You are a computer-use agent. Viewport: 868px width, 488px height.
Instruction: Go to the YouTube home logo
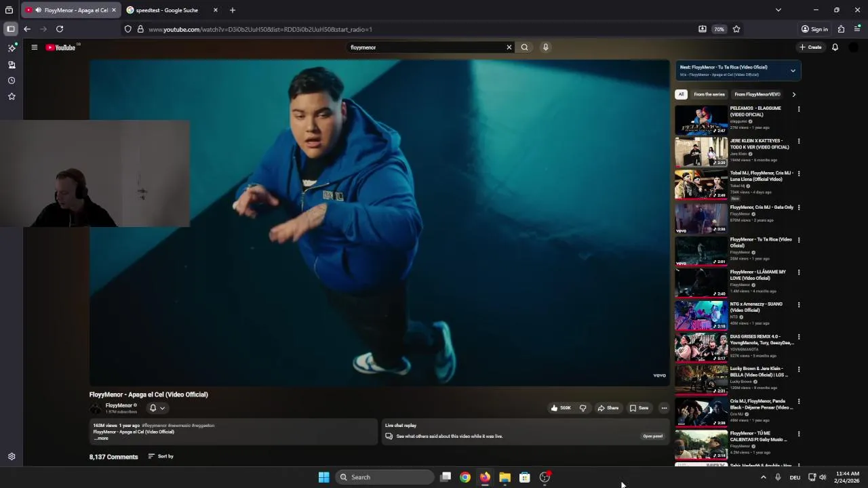tap(61, 47)
